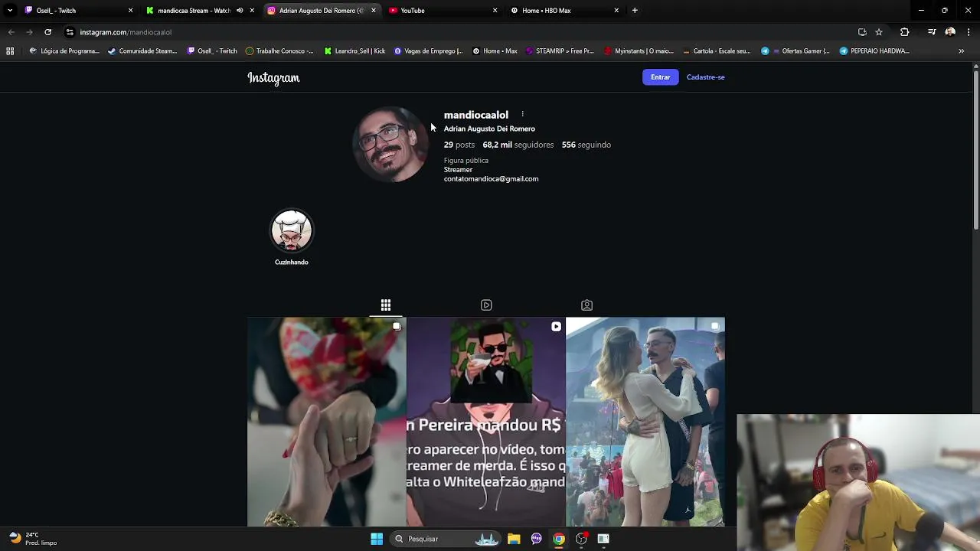Click the contatomandioca@gmail.com email text

coord(491,179)
